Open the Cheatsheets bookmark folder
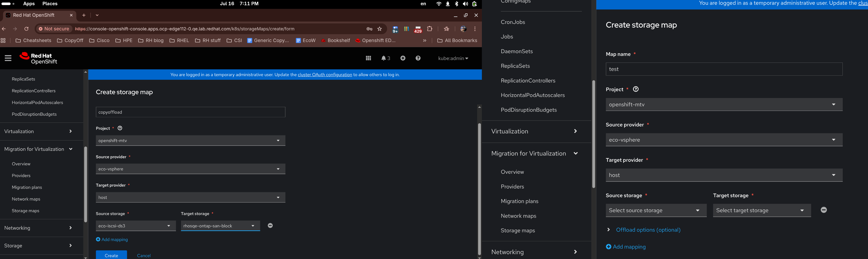The image size is (868, 259). click(x=33, y=41)
